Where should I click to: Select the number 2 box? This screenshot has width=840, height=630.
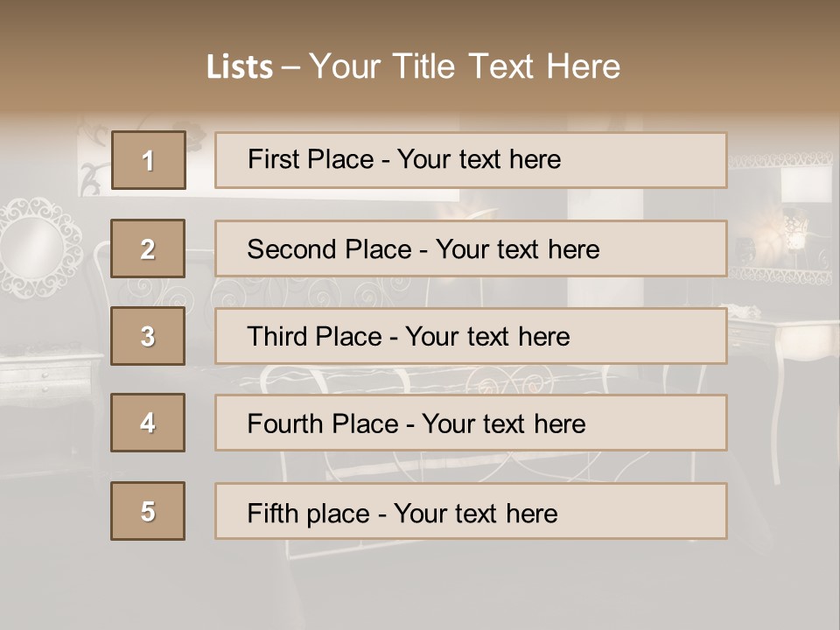[148, 248]
